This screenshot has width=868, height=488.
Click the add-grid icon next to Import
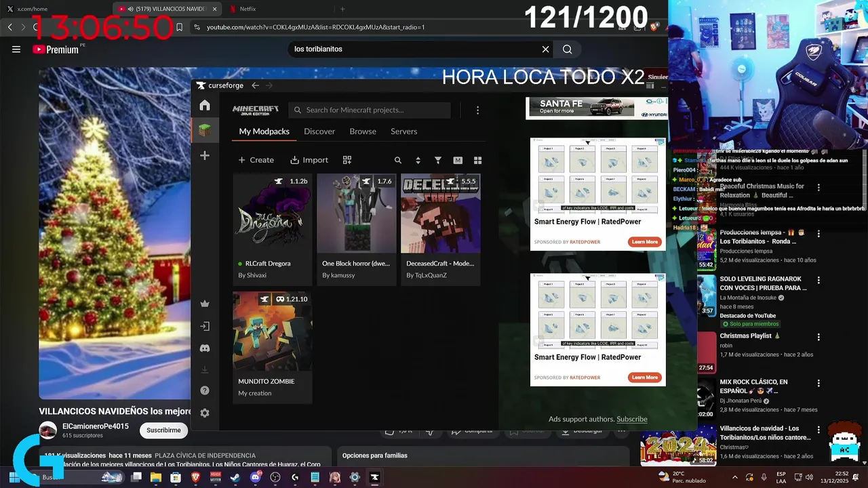[x=347, y=160]
